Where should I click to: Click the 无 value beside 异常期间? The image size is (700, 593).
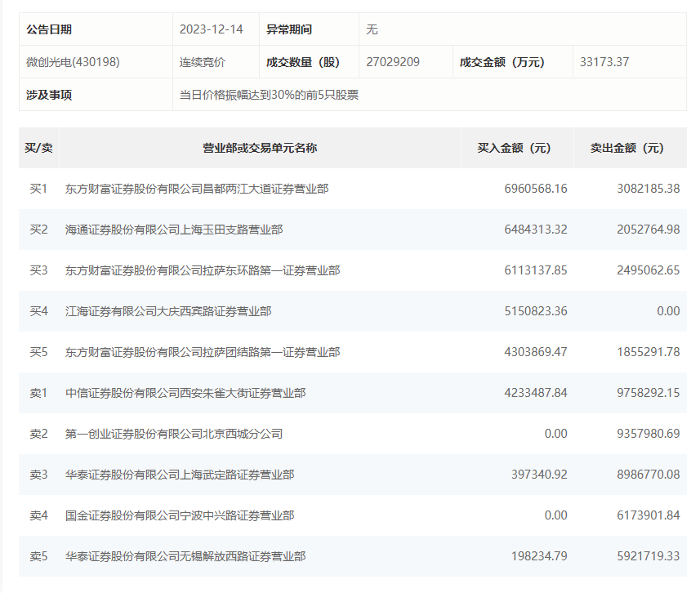(x=372, y=29)
